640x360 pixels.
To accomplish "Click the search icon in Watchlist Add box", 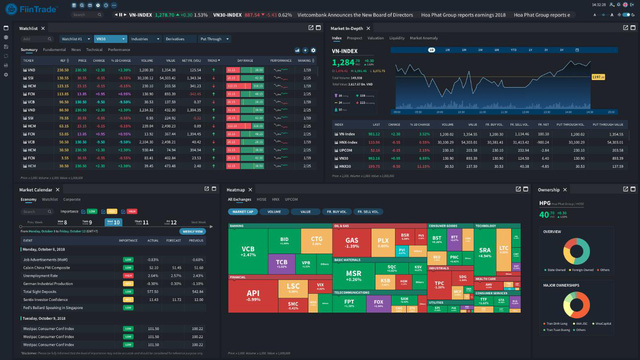I will click(49, 39).
